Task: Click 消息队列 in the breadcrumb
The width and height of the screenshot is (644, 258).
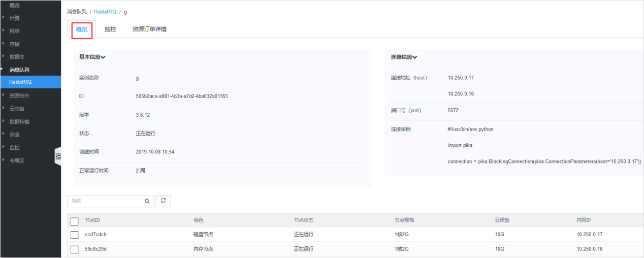Action: (77, 11)
